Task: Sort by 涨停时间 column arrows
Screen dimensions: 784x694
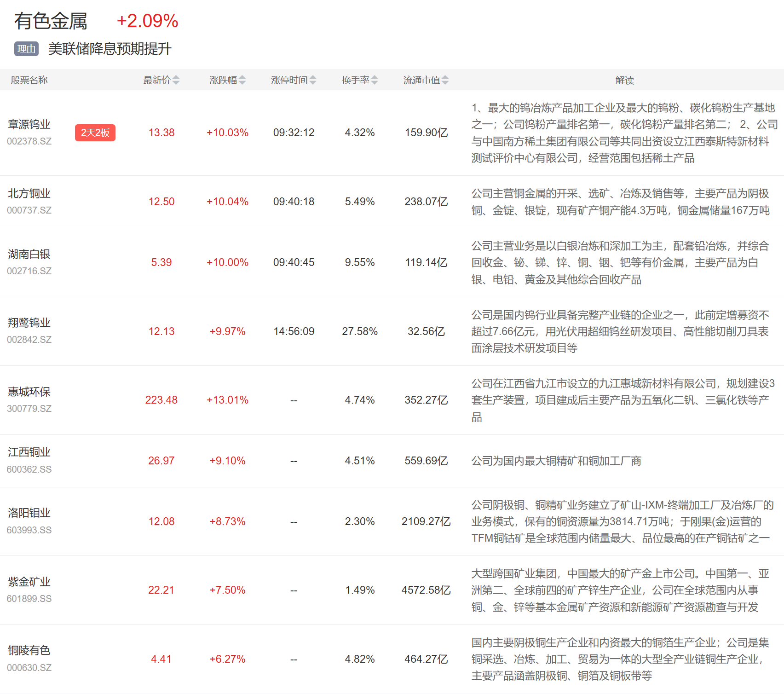Action: pyautogui.click(x=313, y=80)
